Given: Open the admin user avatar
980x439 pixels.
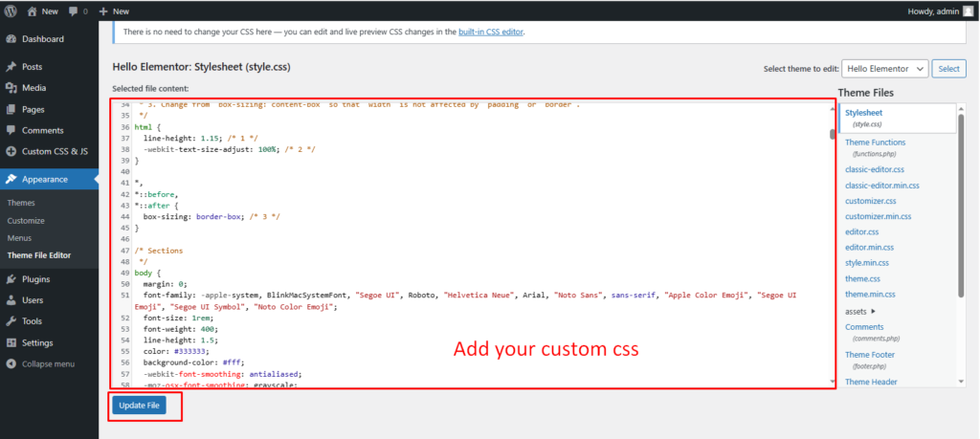Looking at the screenshot, I should [x=968, y=11].
